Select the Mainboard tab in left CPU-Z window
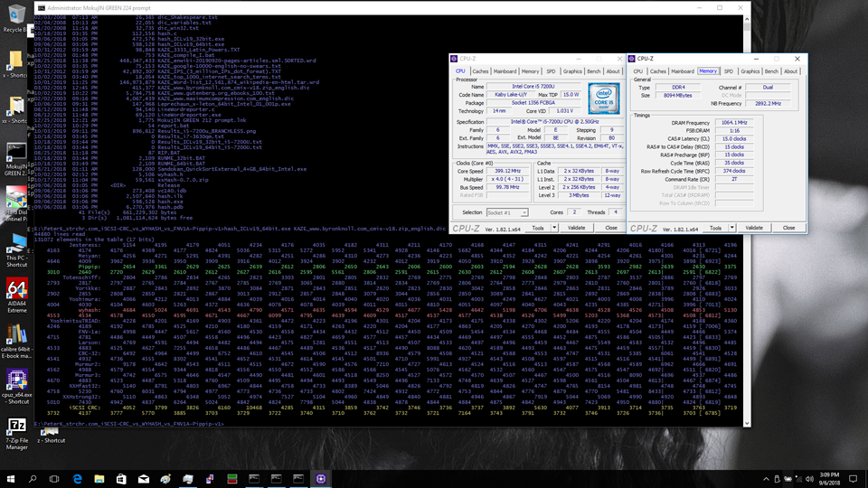 pos(505,71)
